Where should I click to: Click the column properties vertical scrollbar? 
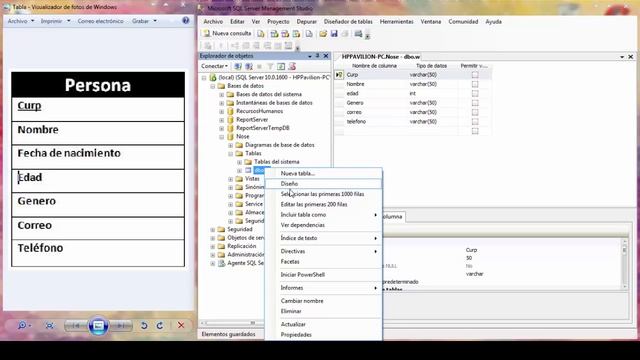[x=624, y=264]
